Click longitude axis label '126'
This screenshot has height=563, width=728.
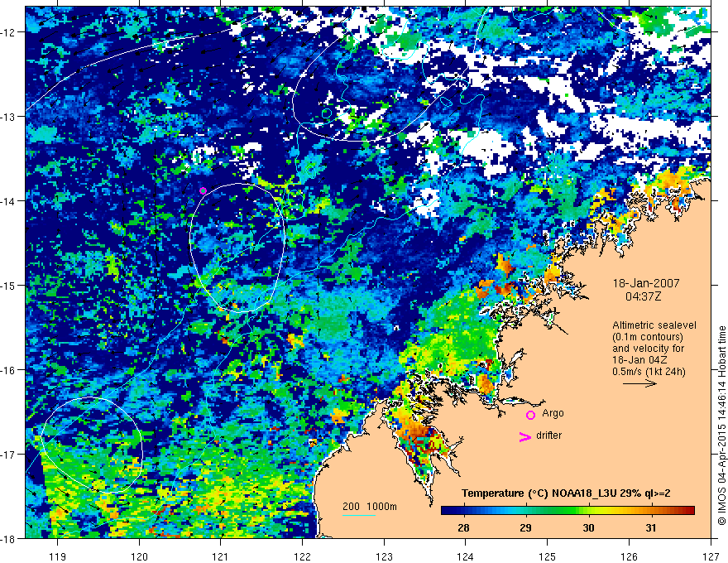[629, 556]
